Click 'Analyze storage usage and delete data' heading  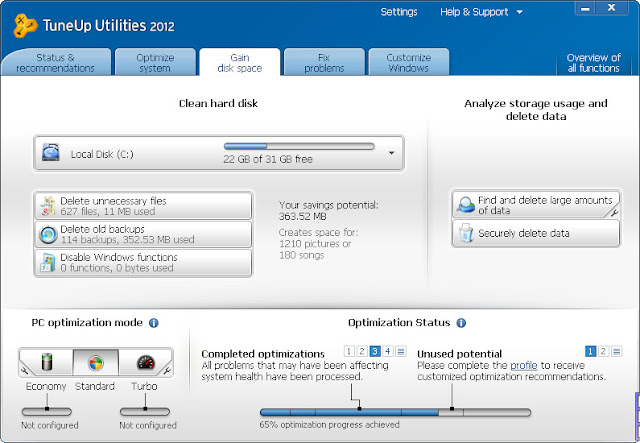pyautogui.click(x=536, y=110)
